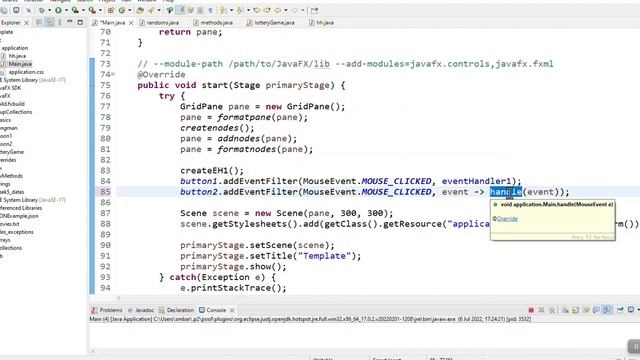Screen dimensions: 640x360
Task: Toggle Show Console on Standard Out
Action: click(x=596, y=310)
